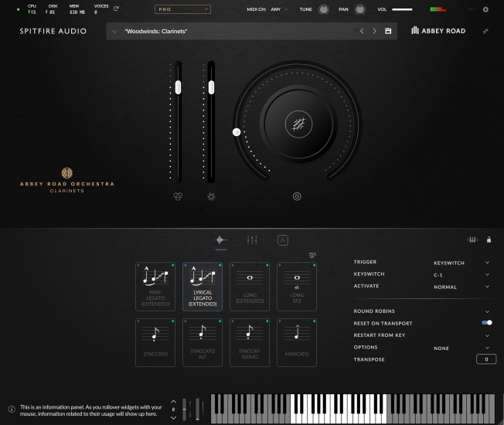Click the octave down arrow near the keyboard

click(173, 417)
